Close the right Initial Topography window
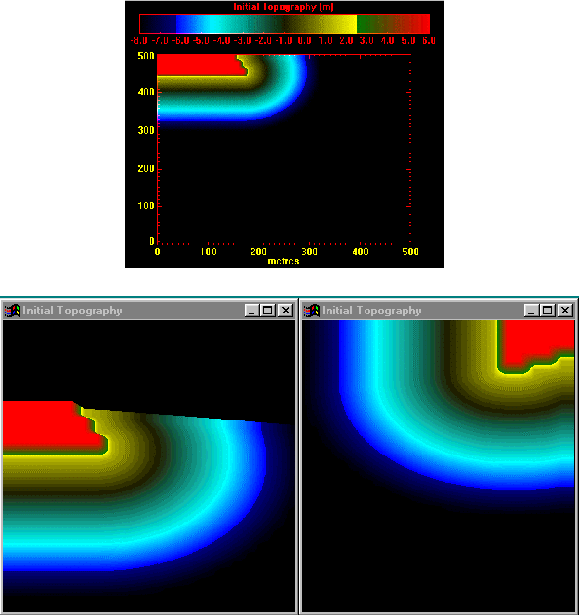579x615 pixels. coord(565,311)
